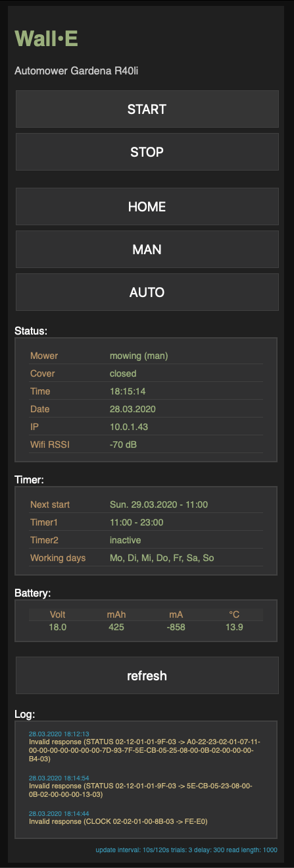Click the Working days list value
294x868 pixels.
pyautogui.click(x=162, y=558)
